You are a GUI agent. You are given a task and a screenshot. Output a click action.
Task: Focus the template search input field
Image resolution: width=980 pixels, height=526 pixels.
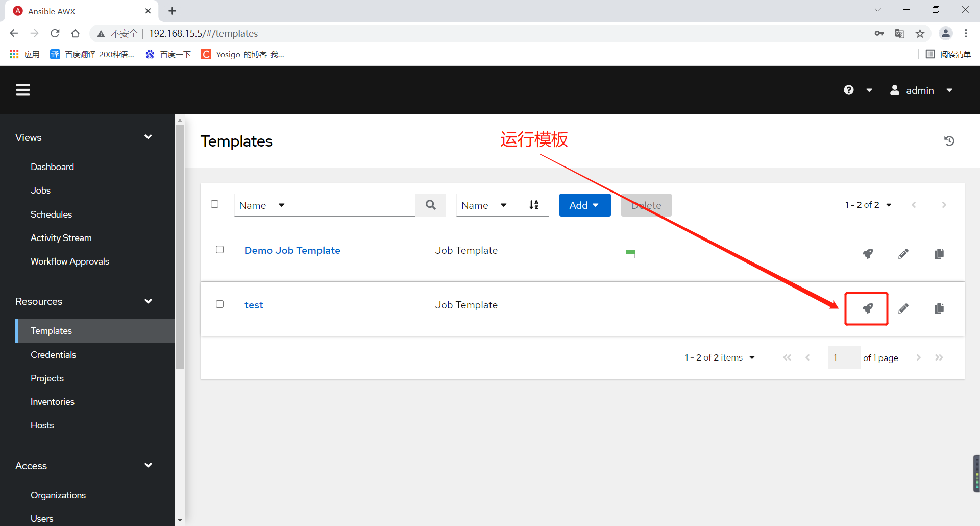(x=356, y=205)
